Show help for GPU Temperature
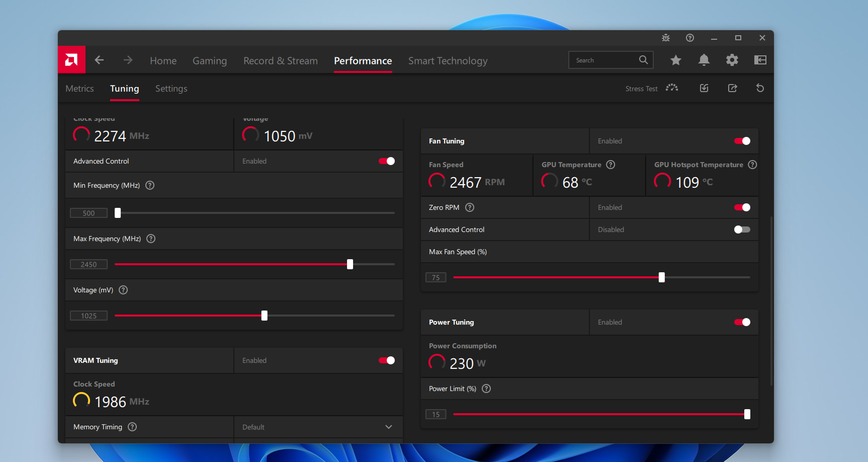The image size is (868, 462). pyautogui.click(x=611, y=165)
